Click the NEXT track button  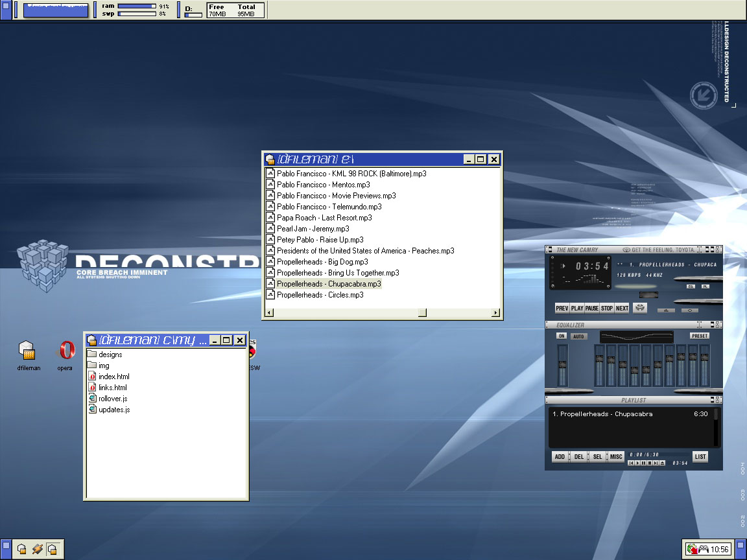[x=622, y=309]
